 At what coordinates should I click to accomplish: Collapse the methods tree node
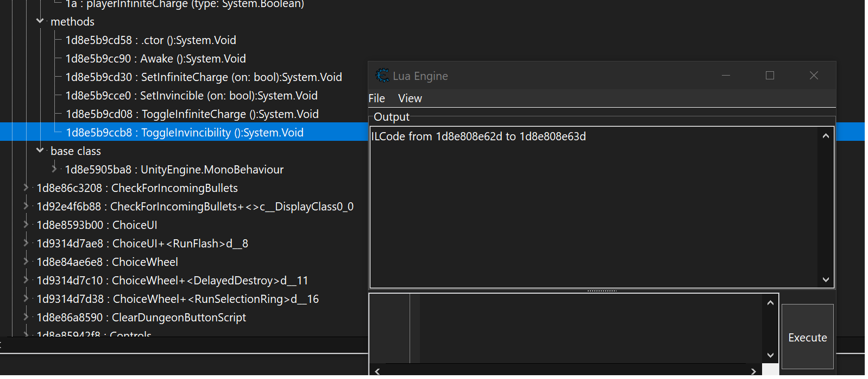tap(40, 21)
